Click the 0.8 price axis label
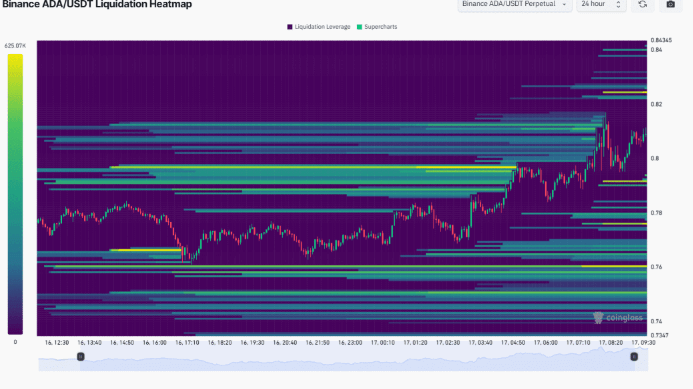 (655, 158)
